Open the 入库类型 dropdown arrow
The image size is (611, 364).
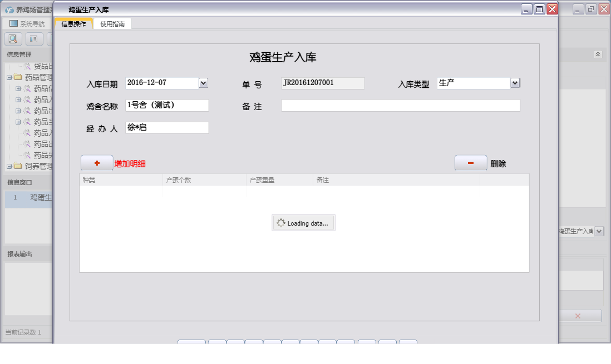(515, 83)
